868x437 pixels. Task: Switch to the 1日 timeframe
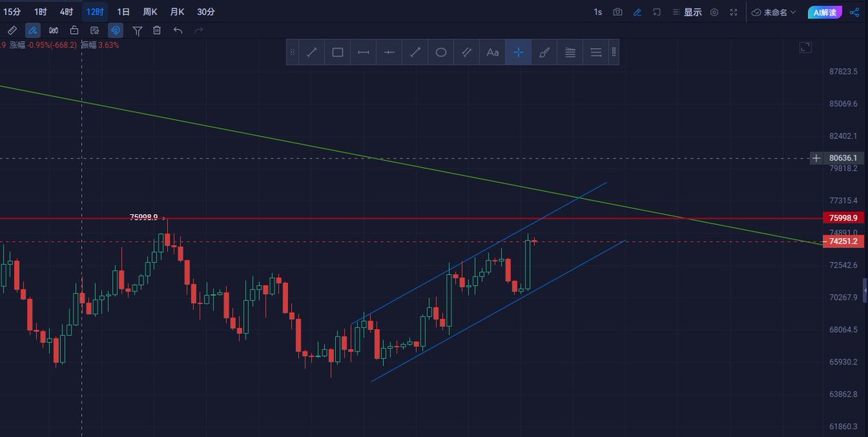coord(123,12)
